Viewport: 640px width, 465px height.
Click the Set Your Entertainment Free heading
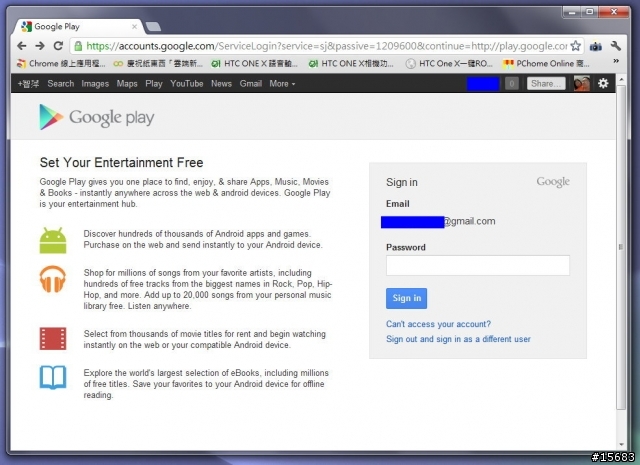coord(121,162)
